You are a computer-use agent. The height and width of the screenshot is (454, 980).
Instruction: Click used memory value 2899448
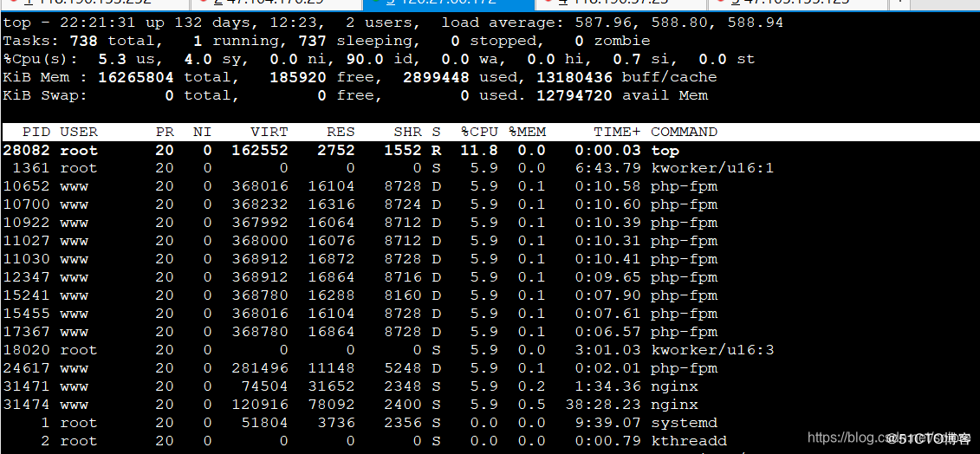436,77
